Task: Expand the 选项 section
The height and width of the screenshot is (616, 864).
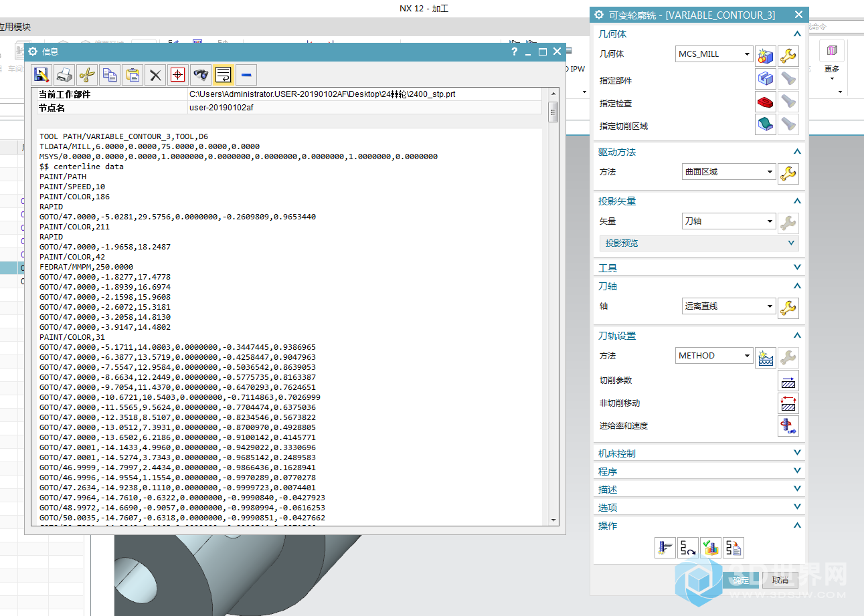Action: click(699, 508)
